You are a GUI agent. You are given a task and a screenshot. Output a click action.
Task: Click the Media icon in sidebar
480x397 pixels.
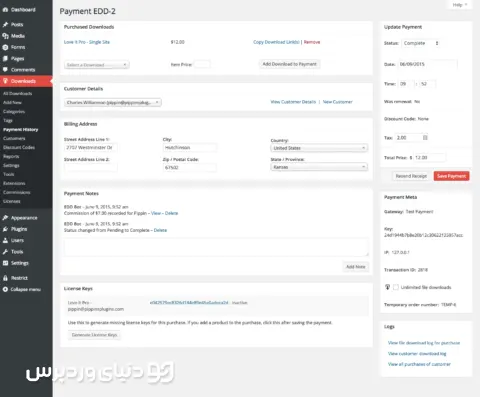5,36
